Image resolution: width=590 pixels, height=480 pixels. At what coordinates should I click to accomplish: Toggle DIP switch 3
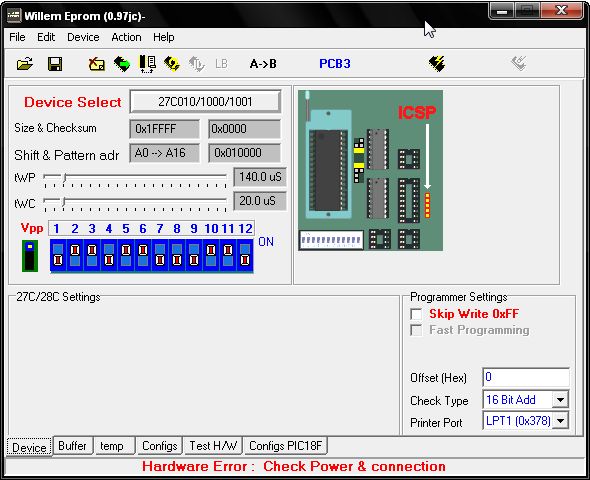[92, 255]
